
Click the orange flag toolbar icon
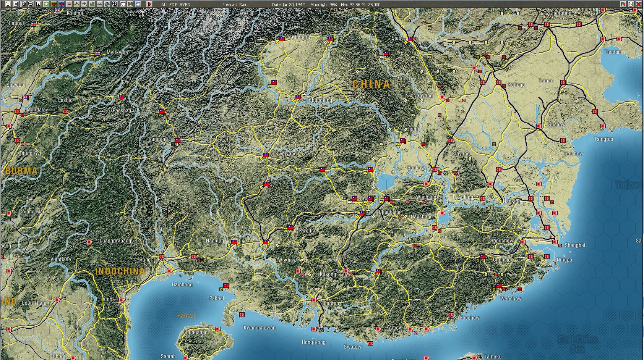(69, 4)
